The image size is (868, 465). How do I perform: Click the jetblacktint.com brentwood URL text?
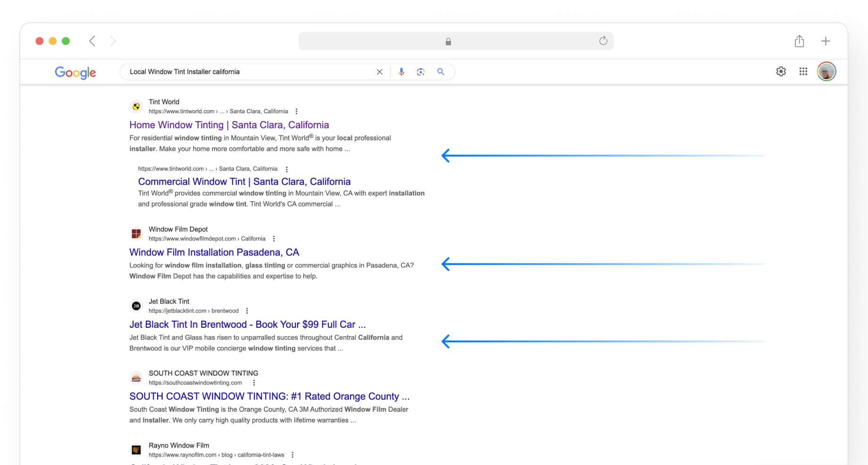click(193, 311)
